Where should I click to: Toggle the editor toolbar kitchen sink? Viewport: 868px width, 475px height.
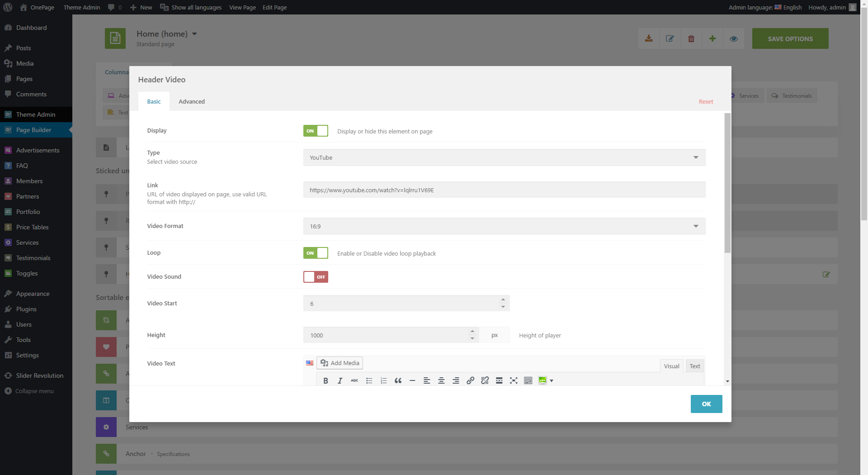[x=528, y=380]
